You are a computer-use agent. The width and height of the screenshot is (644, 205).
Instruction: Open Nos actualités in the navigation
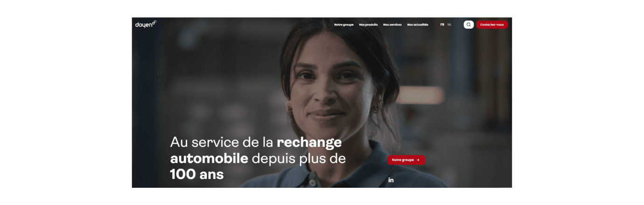[x=418, y=25]
